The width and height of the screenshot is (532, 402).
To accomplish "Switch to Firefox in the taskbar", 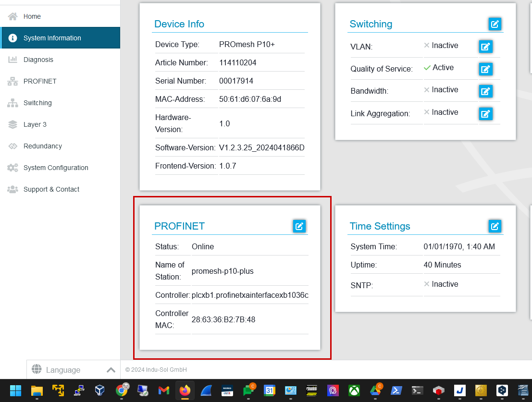I will coord(185,390).
